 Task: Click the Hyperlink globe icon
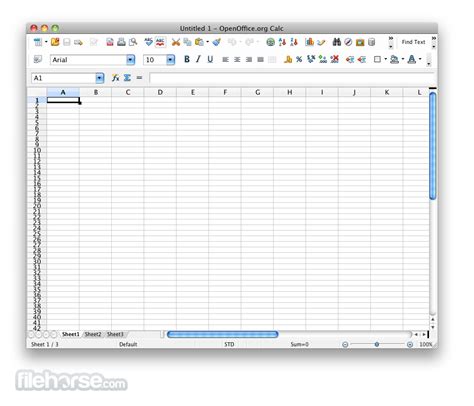click(271, 42)
